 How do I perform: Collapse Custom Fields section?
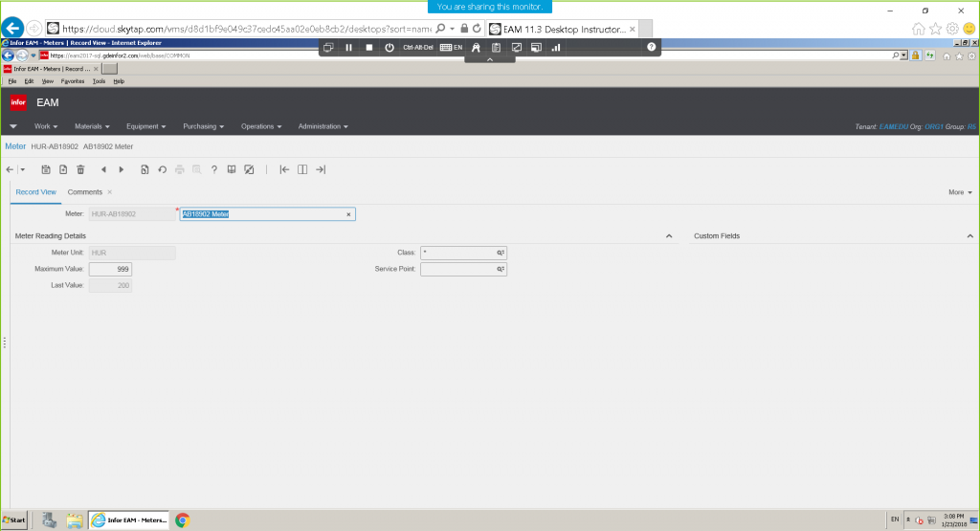click(x=970, y=236)
